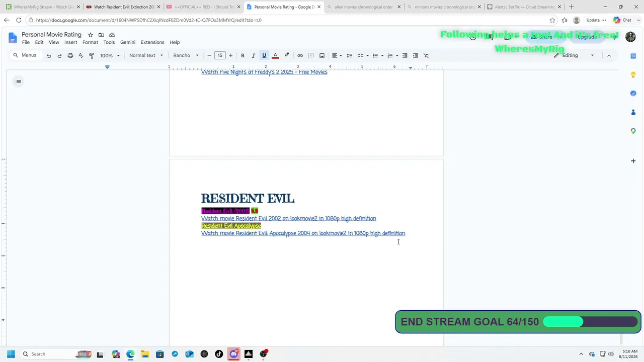644x362 pixels.
Task: Open the text alignment dropdown
Action: (337, 55)
